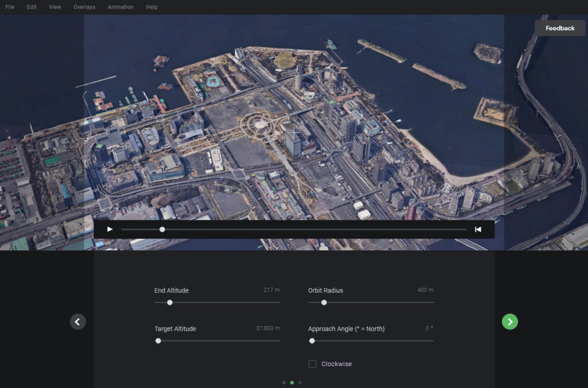Open the File menu

[x=9, y=7]
